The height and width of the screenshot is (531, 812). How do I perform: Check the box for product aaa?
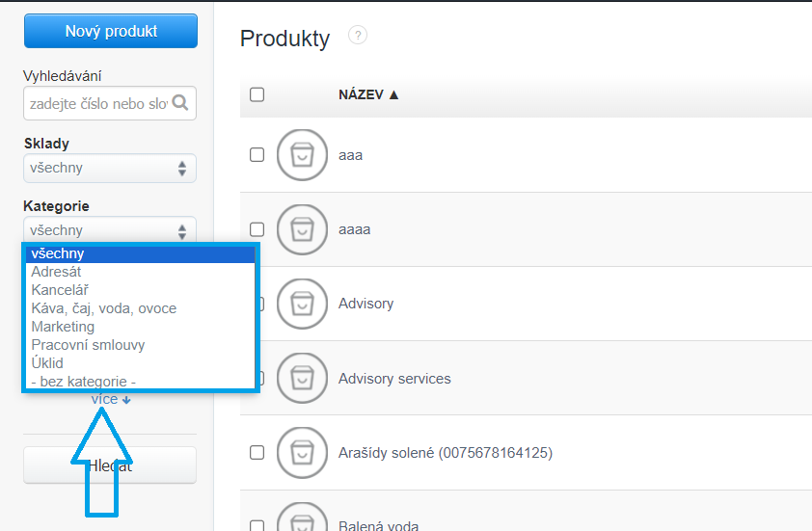point(257,154)
